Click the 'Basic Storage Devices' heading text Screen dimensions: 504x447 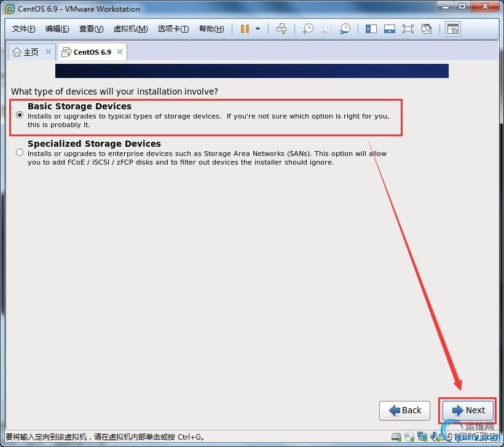[79, 106]
